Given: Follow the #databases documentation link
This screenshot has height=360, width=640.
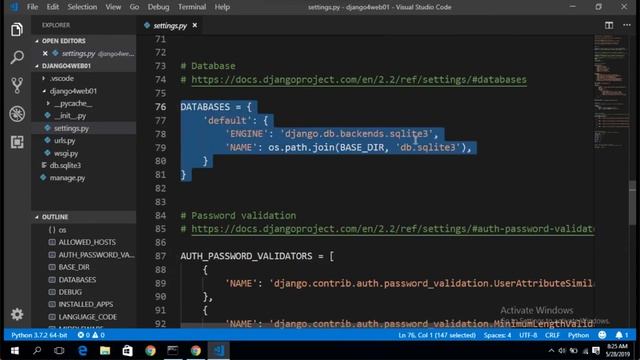Looking at the screenshot, I should pos(359,80).
